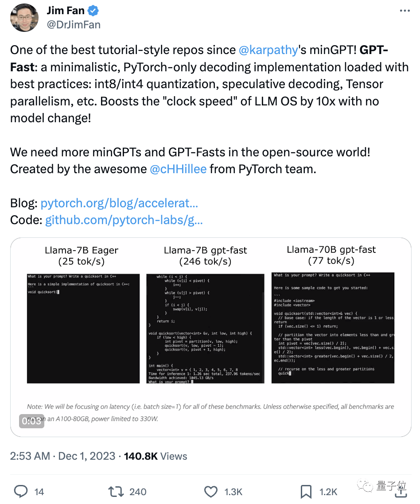Click the Llama-70B gpt-fast terminal panel

[333, 327]
